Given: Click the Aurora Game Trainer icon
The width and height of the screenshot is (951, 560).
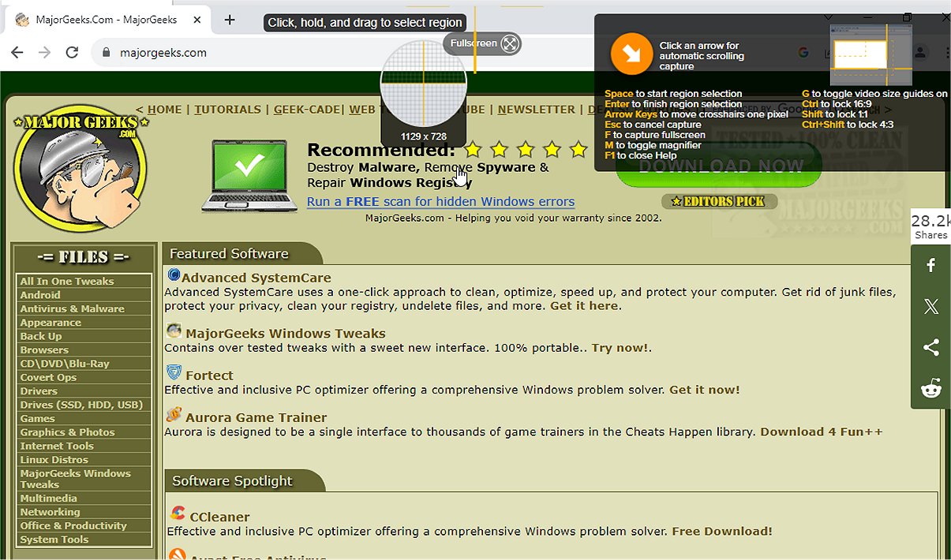Looking at the screenshot, I should tap(174, 414).
